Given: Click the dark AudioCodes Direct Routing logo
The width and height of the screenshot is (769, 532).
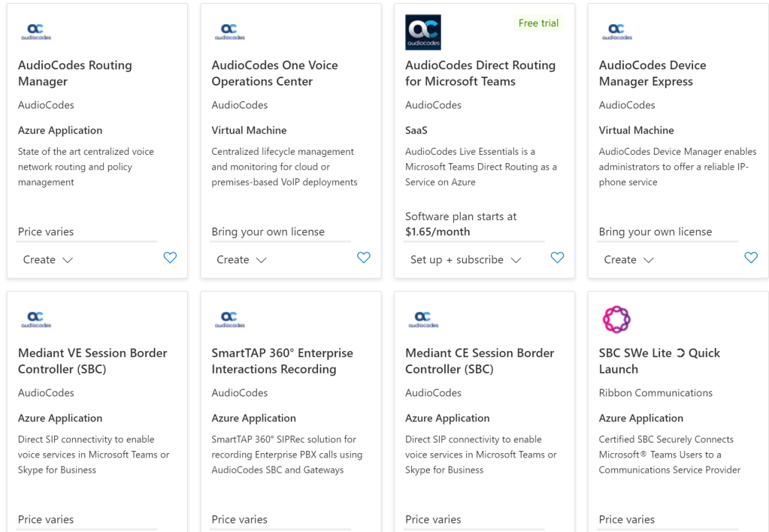Looking at the screenshot, I should point(422,32).
